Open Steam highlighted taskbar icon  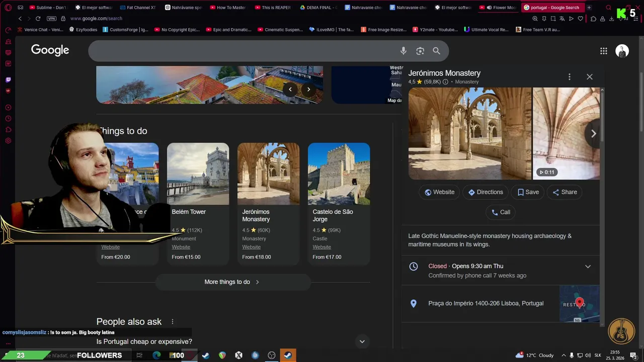point(288,355)
